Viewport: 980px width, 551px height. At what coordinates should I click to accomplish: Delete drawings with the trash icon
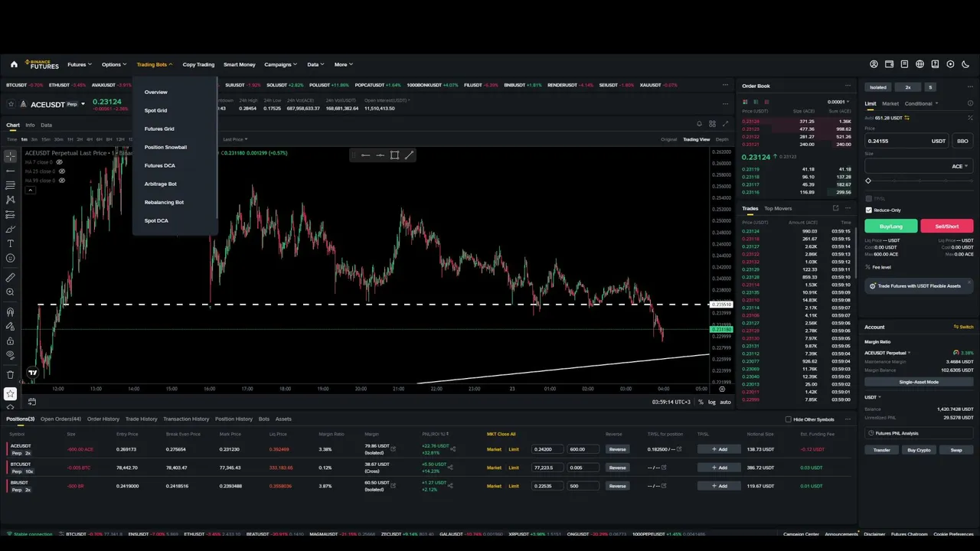11,374
